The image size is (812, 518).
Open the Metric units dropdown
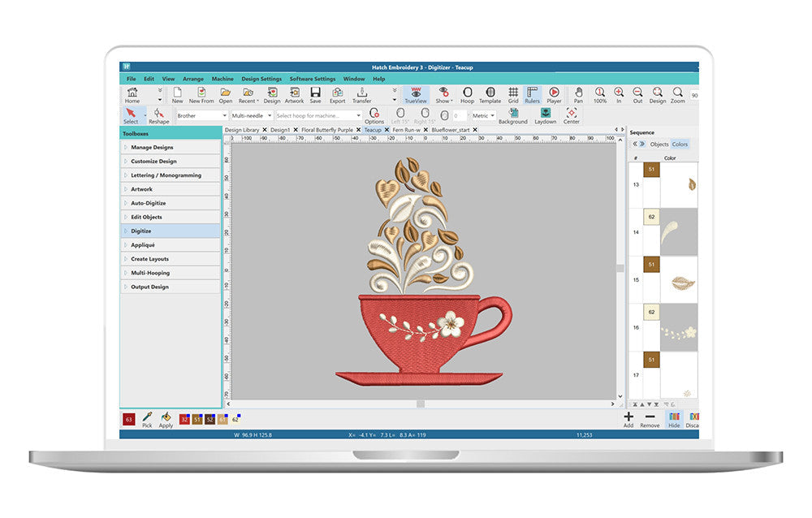pos(483,116)
